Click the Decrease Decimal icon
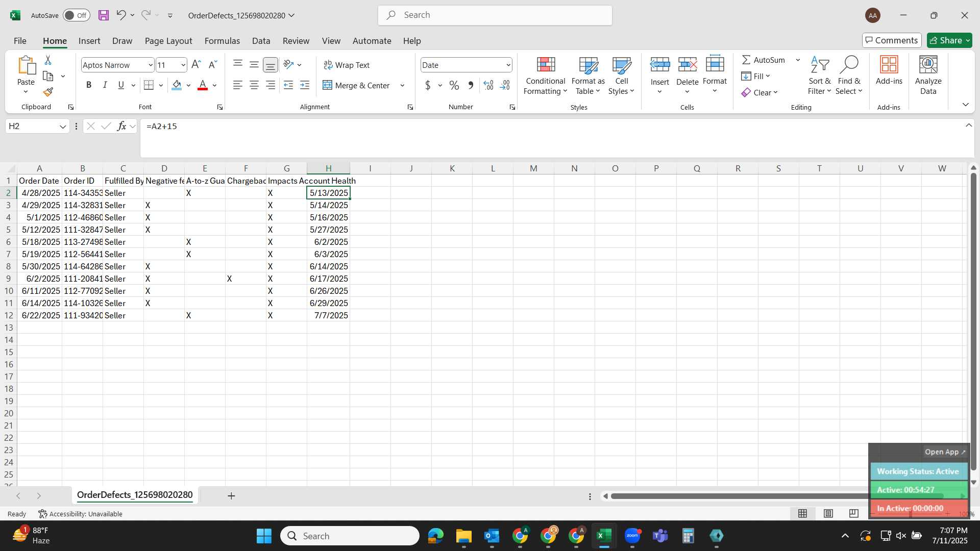980x551 pixels. tap(505, 85)
